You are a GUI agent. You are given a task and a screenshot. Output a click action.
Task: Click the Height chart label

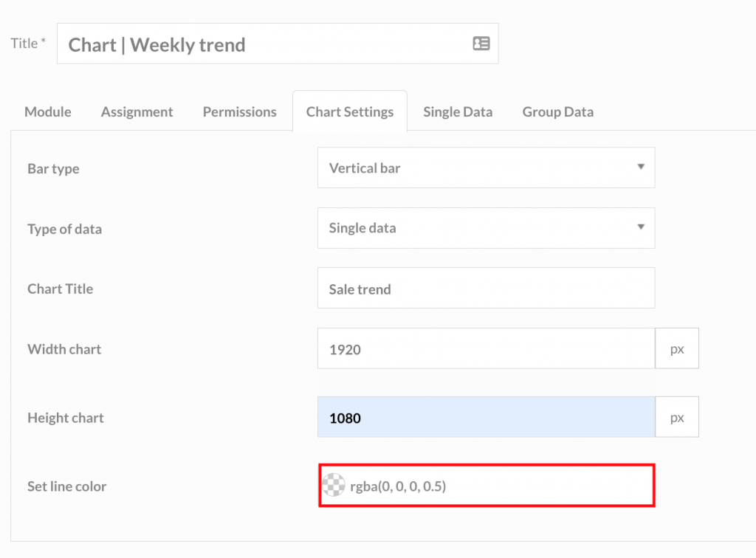[66, 418]
